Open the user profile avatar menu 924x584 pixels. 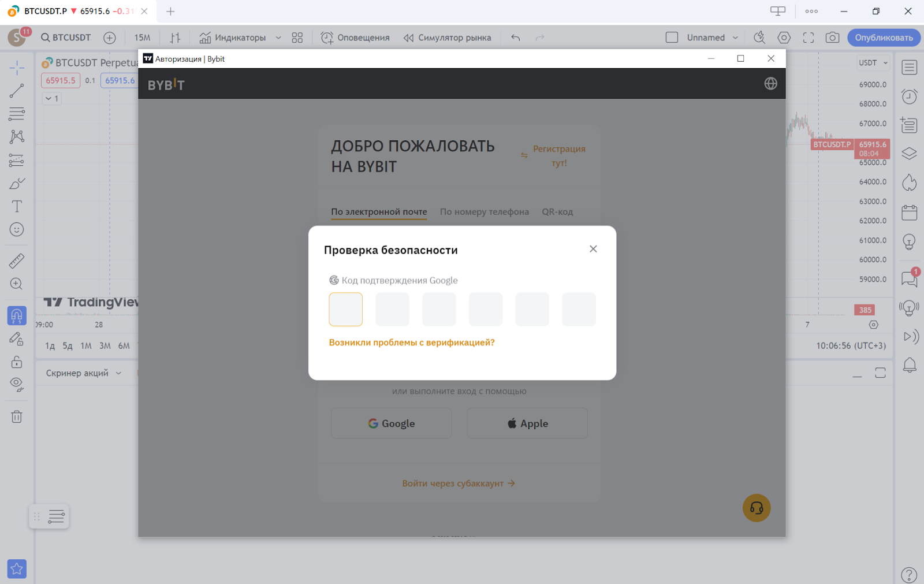pos(17,38)
